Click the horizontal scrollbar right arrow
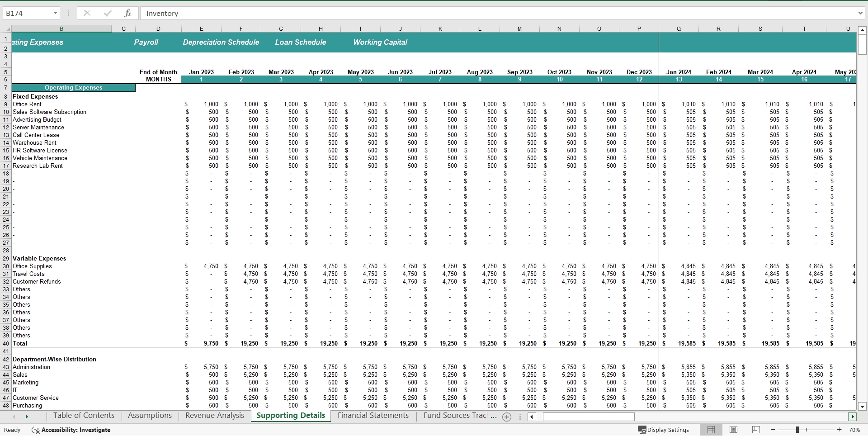Image resolution: width=868 pixels, height=436 pixels. (x=853, y=417)
